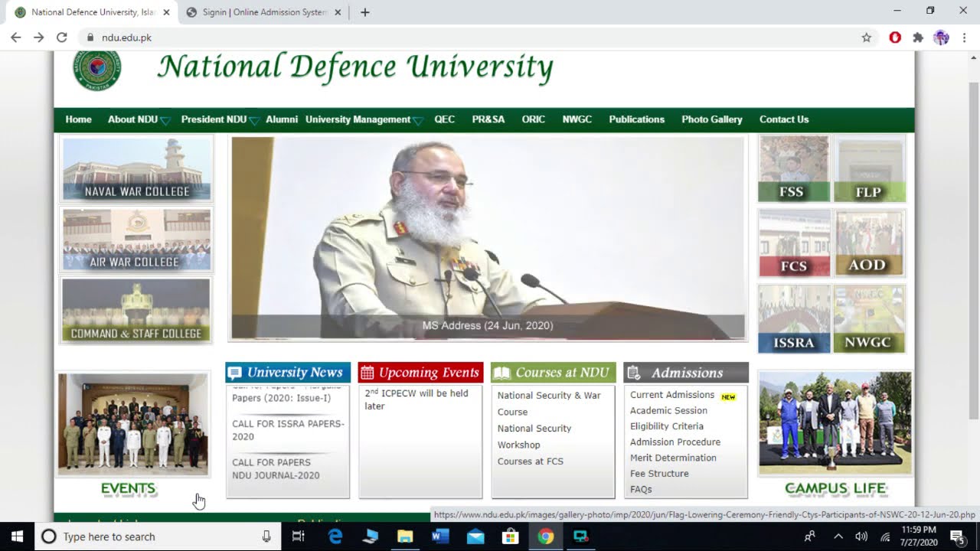Open the Chrome profile avatar
Viewport: 980px width, 551px height.
[941, 37]
